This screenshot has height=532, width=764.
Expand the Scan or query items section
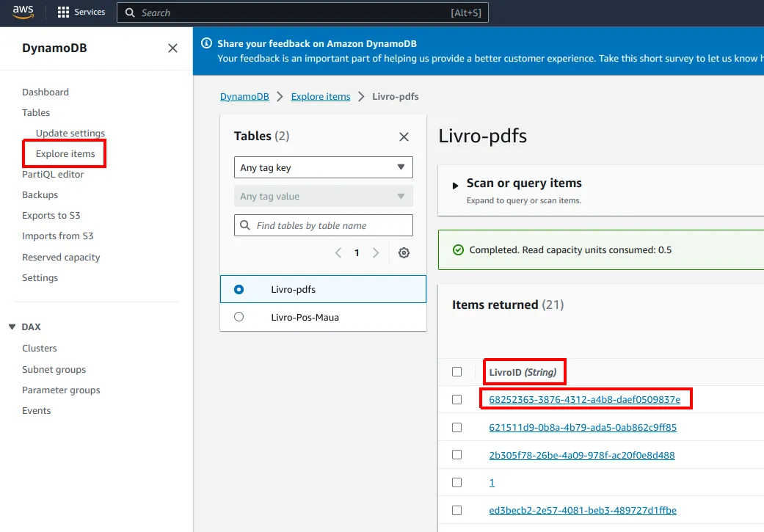(x=455, y=186)
